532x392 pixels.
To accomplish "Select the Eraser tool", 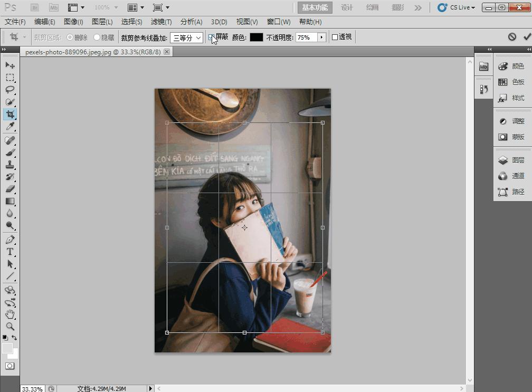I will (x=10, y=189).
